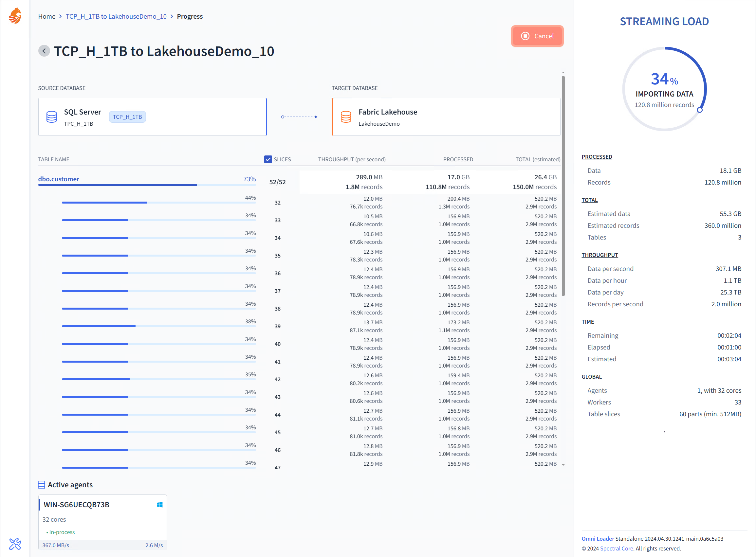Click the Active agents list icon

pos(42,484)
